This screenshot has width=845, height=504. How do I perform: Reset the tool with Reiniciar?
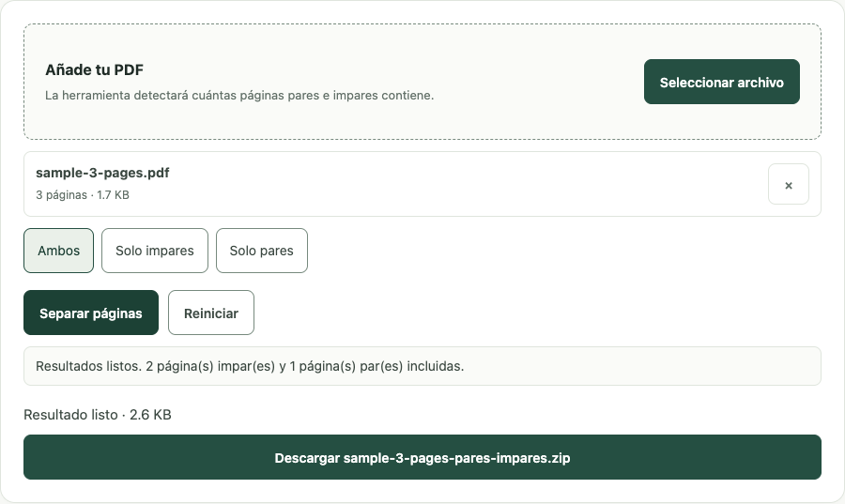point(211,313)
